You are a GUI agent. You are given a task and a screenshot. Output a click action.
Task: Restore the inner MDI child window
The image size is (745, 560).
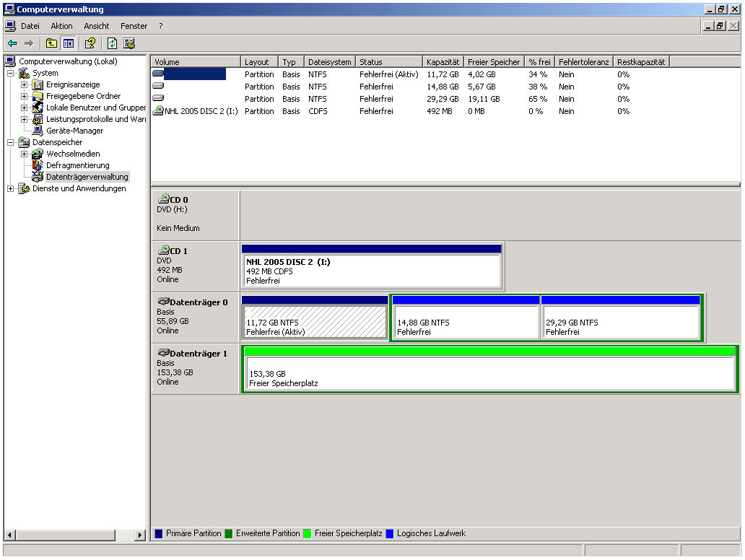[720, 26]
